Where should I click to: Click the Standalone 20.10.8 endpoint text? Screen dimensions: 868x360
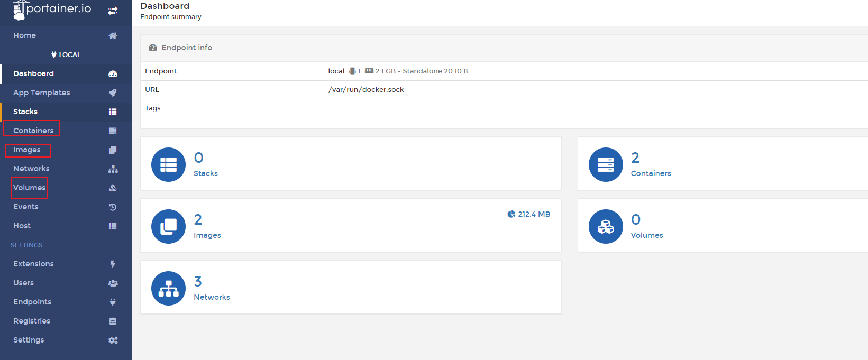(435, 71)
